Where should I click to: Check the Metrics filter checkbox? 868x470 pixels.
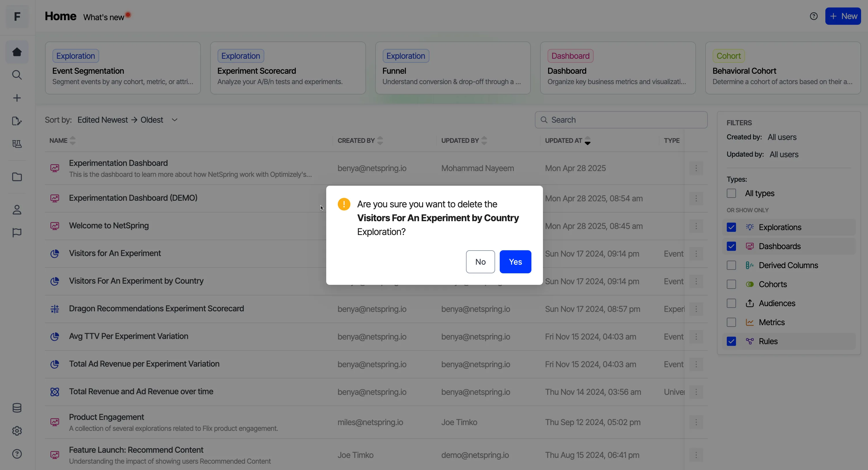[x=731, y=322]
